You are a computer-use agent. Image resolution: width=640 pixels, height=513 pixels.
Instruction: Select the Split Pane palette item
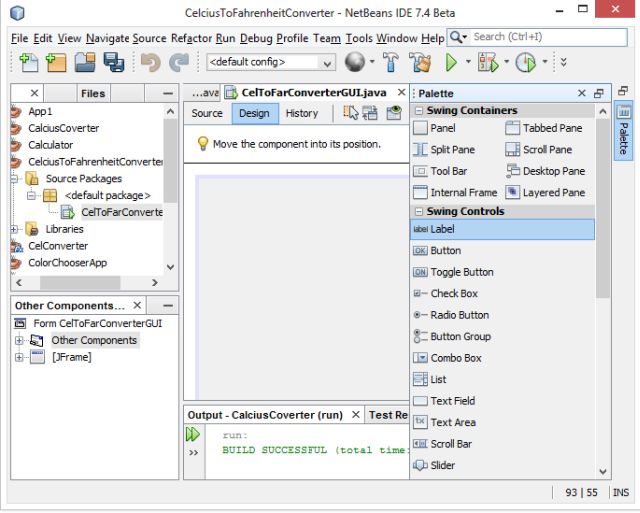pyautogui.click(x=444, y=150)
